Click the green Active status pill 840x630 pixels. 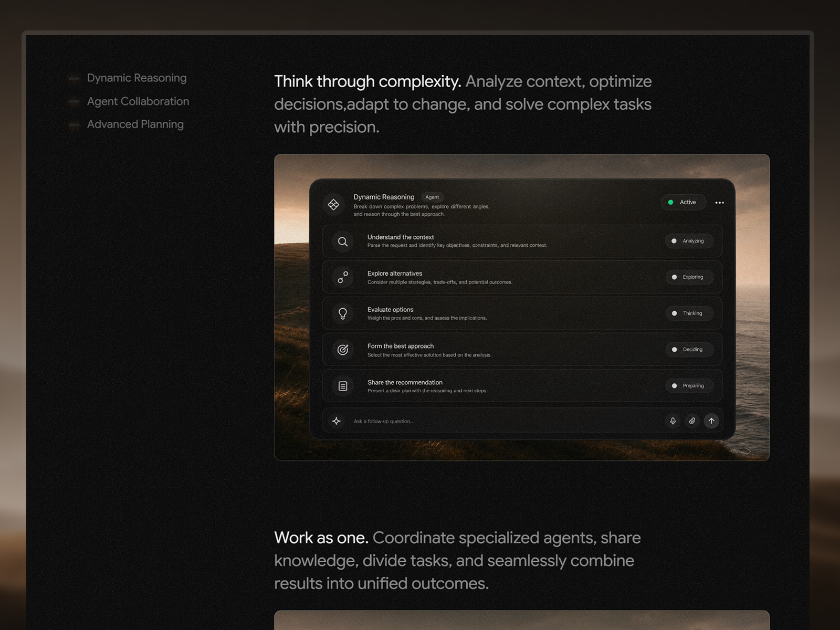click(x=683, y=202)
